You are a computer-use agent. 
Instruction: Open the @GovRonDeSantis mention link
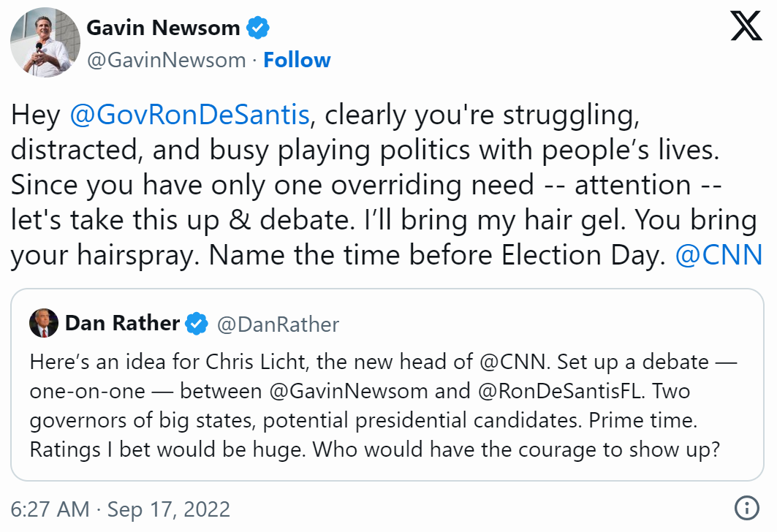point(191,115)
